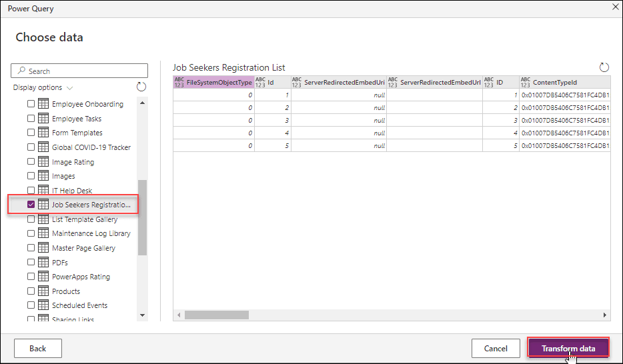
Task: Uncheck the Job Seekers Registration checkbox
Action: 31,205
